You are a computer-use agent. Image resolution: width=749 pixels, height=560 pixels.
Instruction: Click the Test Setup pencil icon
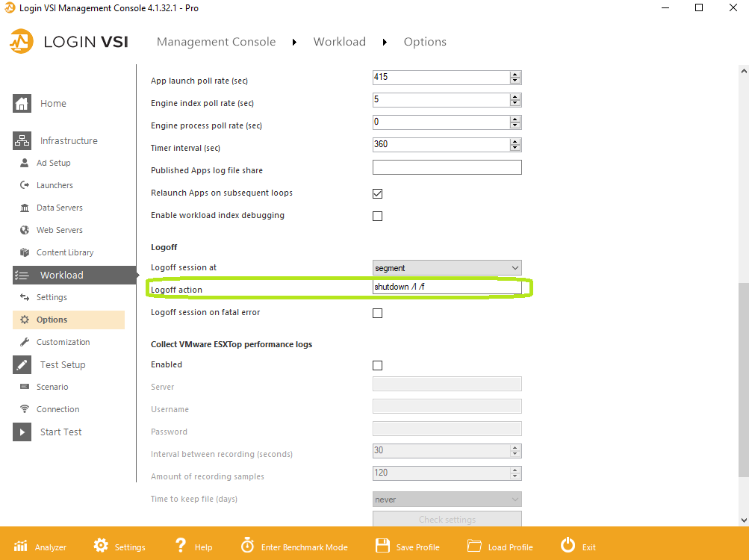tap(22, 364)
